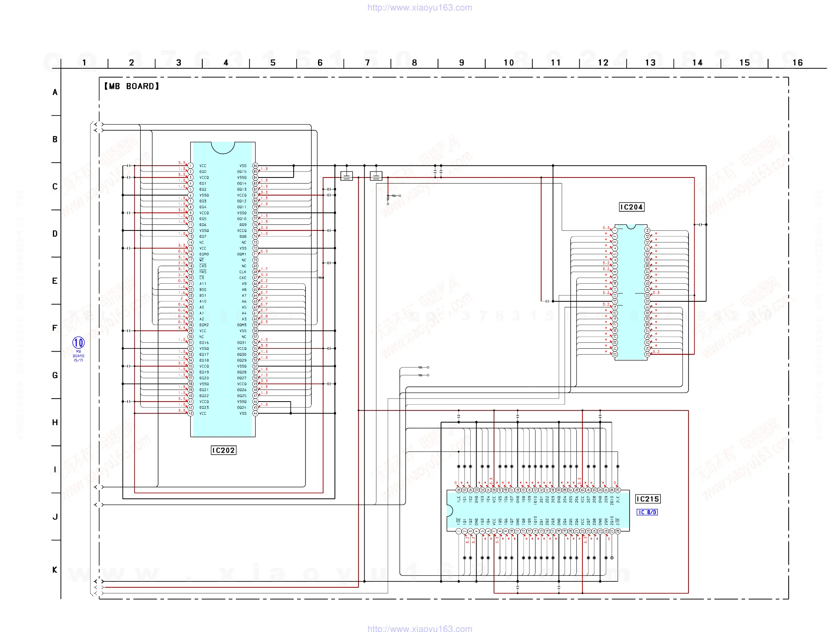Click pin 1 circle of IC215
This screenshot has height=632, width=840.
tap(459, 531)
